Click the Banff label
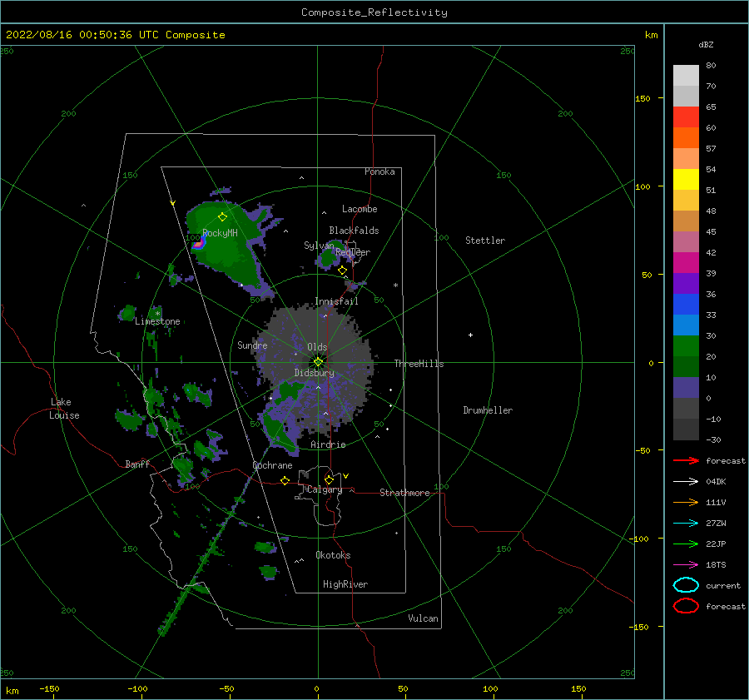Viewport: 749px width, 700px height. 137,464
